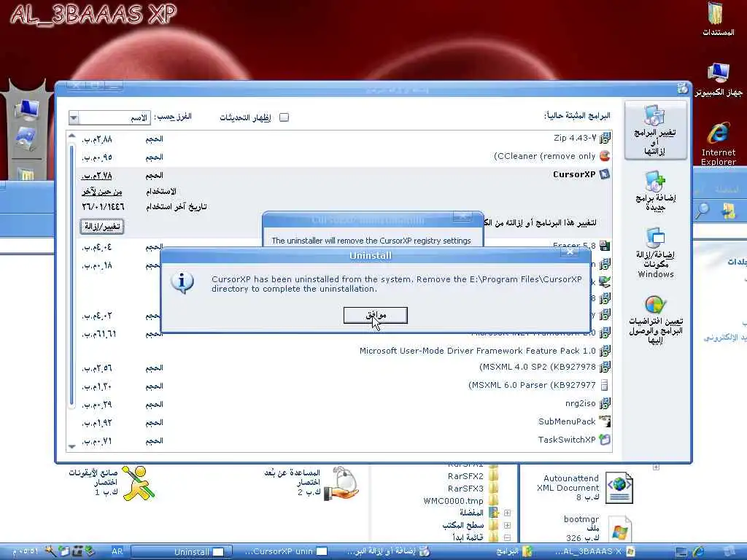The image size is (747, 560).
Task: Click the TaskSwitchXP program icon
Action: (605, 440)
